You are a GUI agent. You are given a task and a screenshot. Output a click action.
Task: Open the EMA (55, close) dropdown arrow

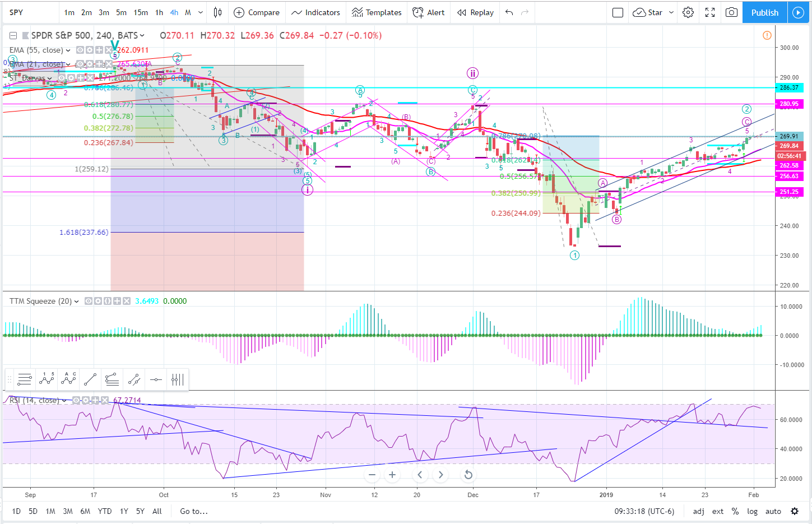[x=68, y=50]
